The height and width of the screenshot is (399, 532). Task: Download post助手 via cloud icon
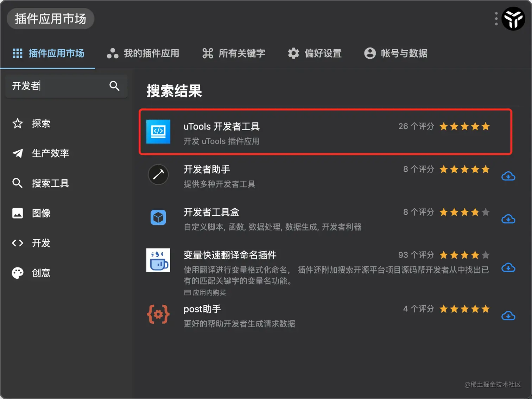[508, 316]
